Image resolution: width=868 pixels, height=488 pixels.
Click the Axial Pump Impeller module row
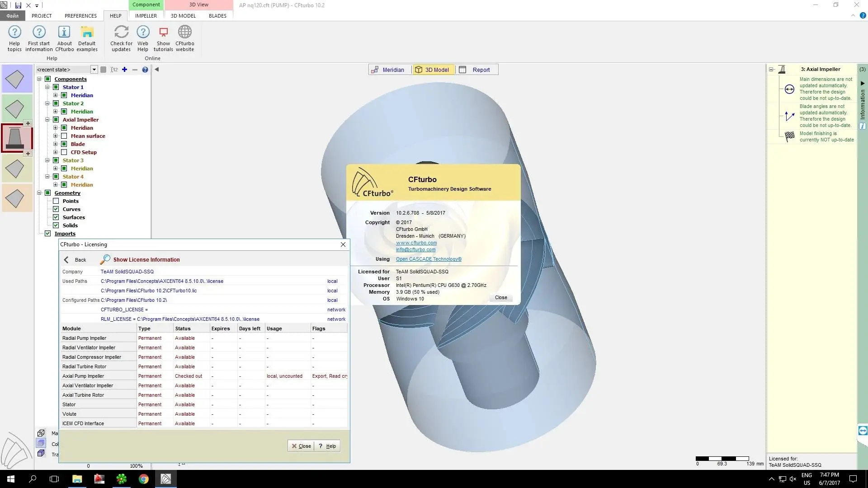pos(204,376)
